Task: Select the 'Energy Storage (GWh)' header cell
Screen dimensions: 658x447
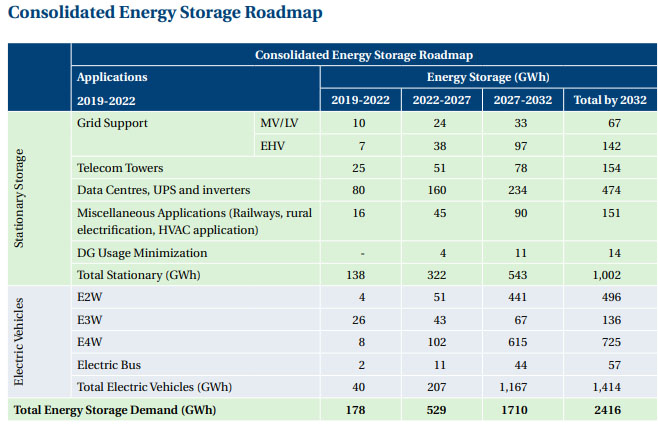Action: 487,76
